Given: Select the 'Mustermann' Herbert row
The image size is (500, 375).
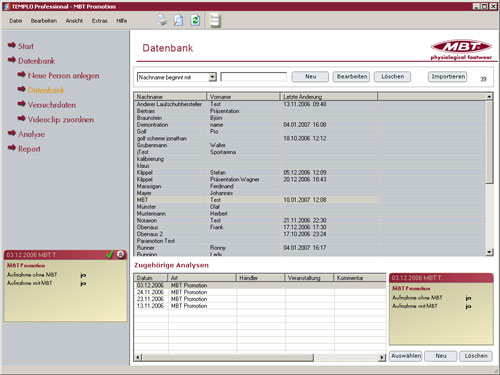Looking at the screenshot, I should pyautogui.click(x=256, y=213).
